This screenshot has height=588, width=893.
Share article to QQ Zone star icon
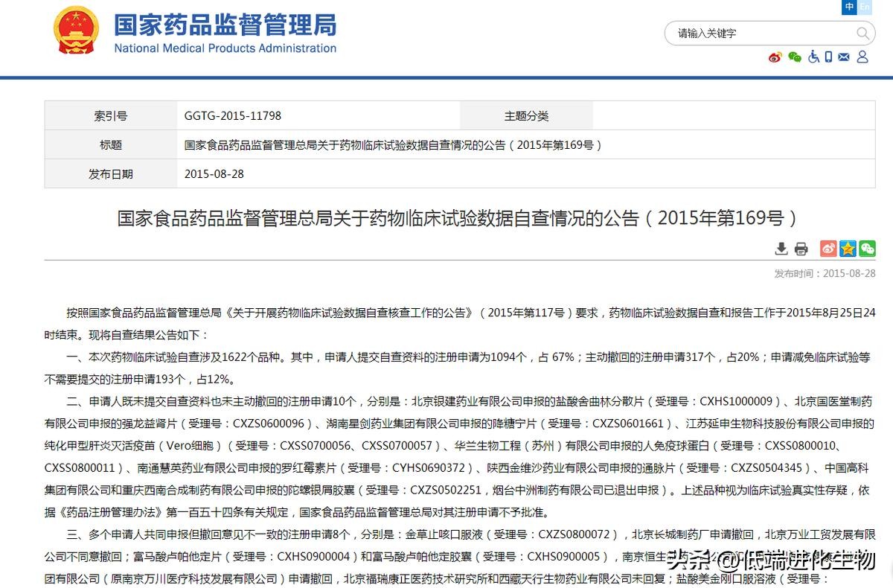point(848,249)
